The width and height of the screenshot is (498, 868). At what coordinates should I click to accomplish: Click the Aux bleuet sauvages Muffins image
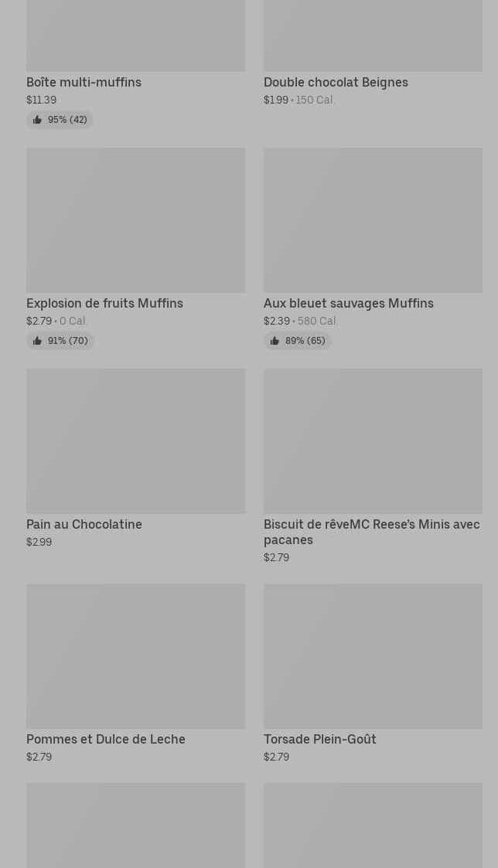tap(373, 220)
